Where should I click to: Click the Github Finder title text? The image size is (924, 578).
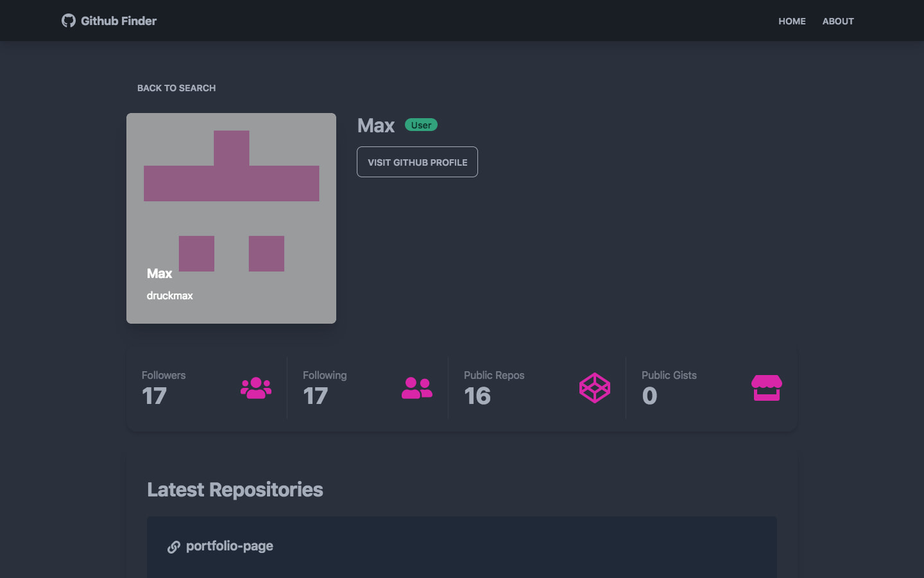[x=119, y=21]
